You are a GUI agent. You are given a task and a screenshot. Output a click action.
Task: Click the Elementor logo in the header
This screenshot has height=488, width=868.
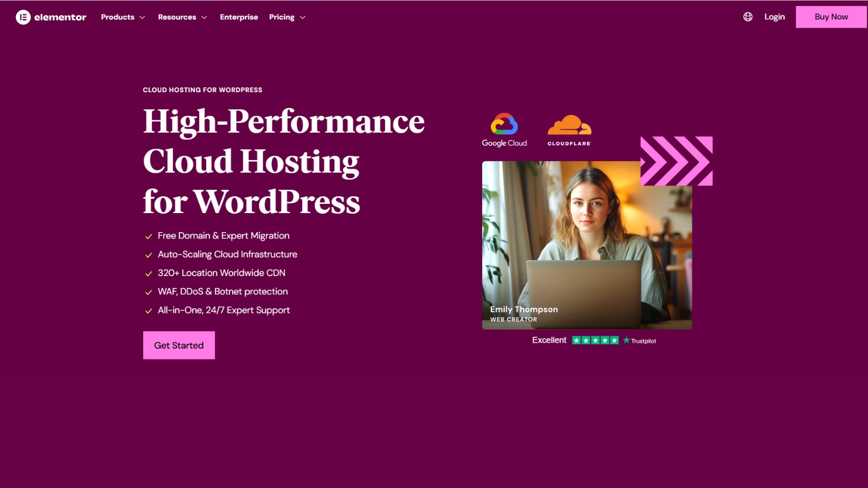click(50, 17)
